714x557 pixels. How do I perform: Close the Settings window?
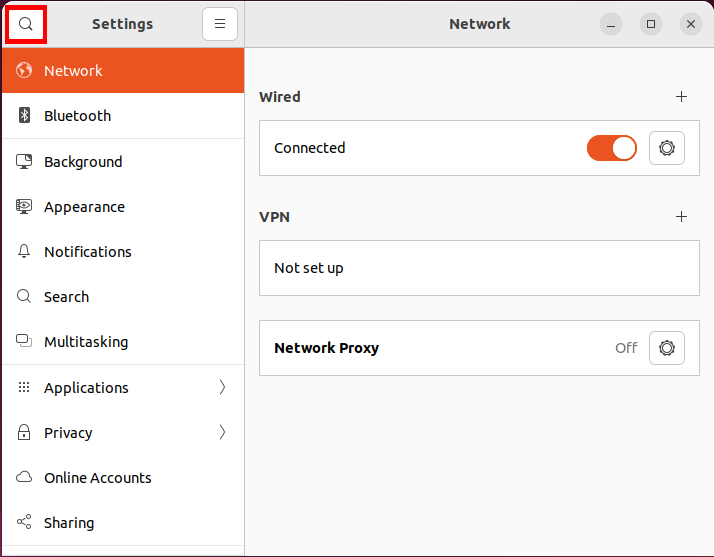[x=691, y=24]
